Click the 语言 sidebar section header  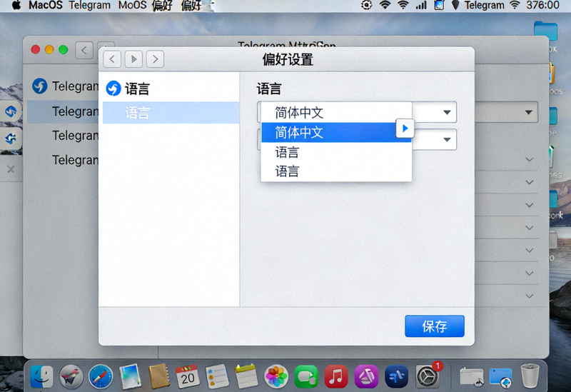click(137, 89)
